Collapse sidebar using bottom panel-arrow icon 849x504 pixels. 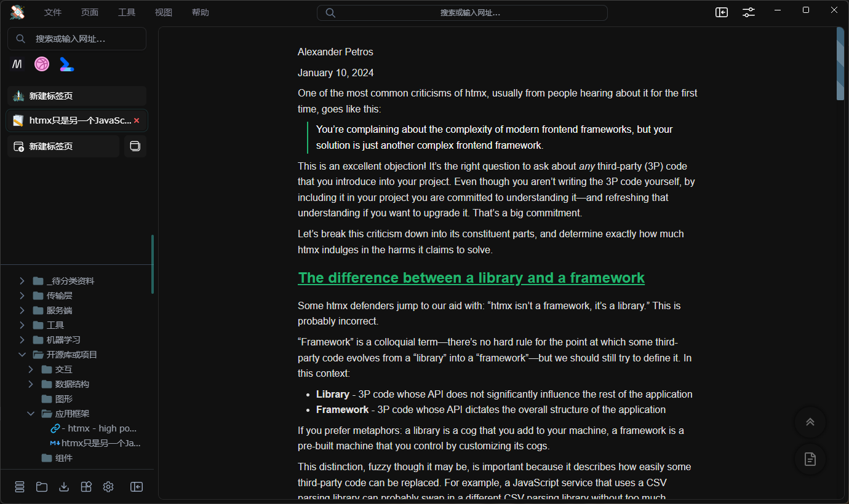(137, 487)
